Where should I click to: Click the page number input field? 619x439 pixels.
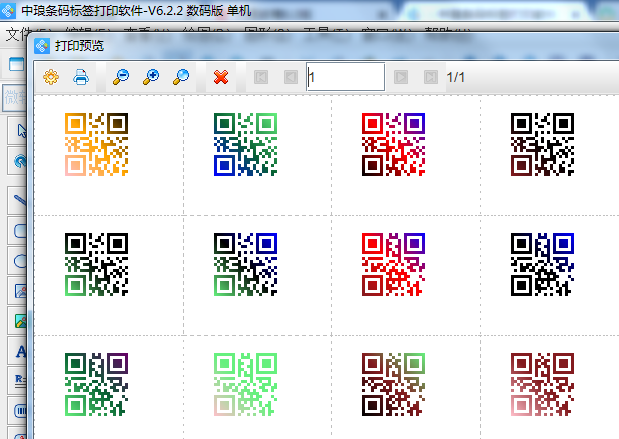pos(345,77)
